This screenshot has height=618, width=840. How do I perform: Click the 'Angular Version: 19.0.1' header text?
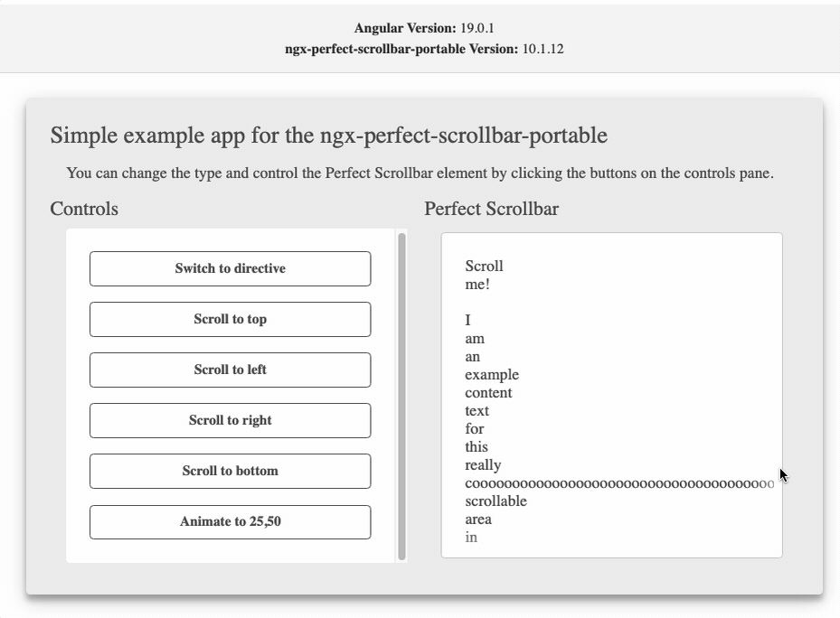pos(424,28)
